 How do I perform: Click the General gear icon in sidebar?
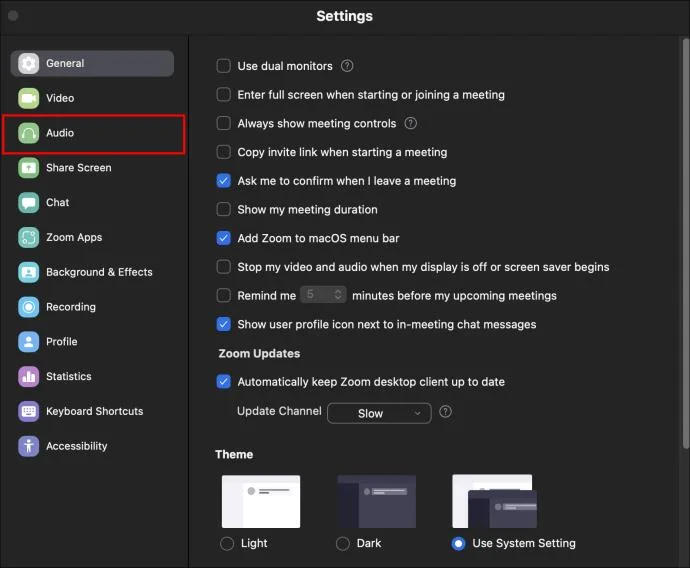point(29,63)
